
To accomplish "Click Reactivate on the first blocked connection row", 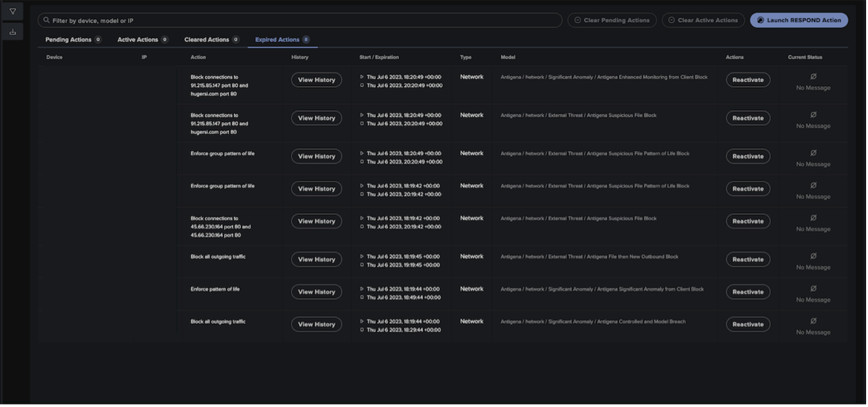I will [748, 79].
